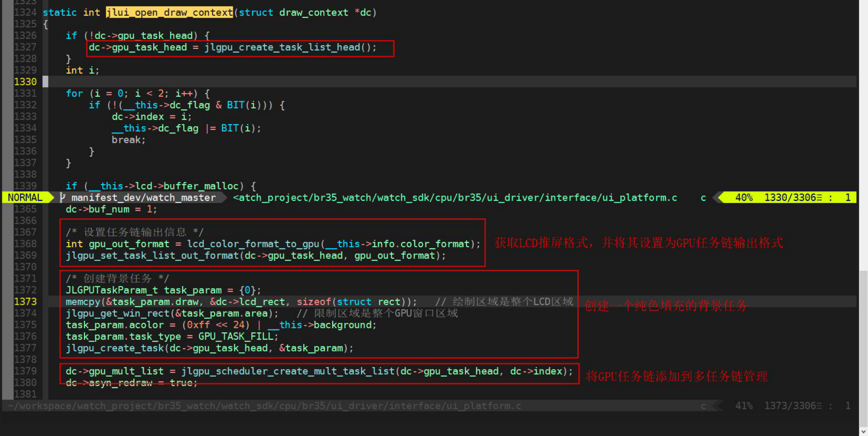Click function name jlui_open_draw_context
868x436 pixels.
point(170,12)
